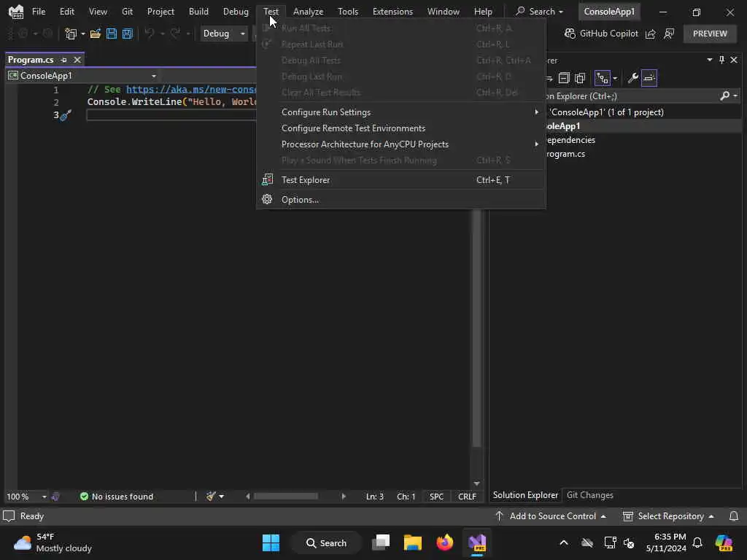Save the current file with the disk icon

tap(112, 34)
